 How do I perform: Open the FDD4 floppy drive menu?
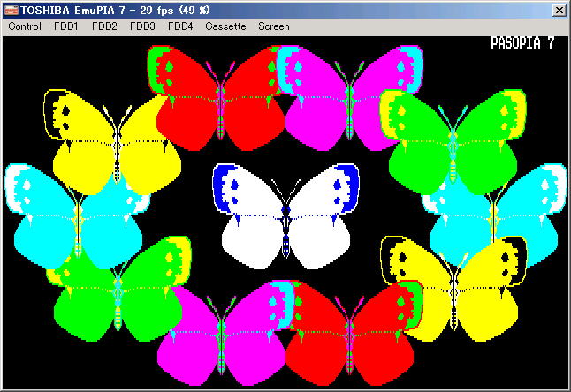pos(180,26)
